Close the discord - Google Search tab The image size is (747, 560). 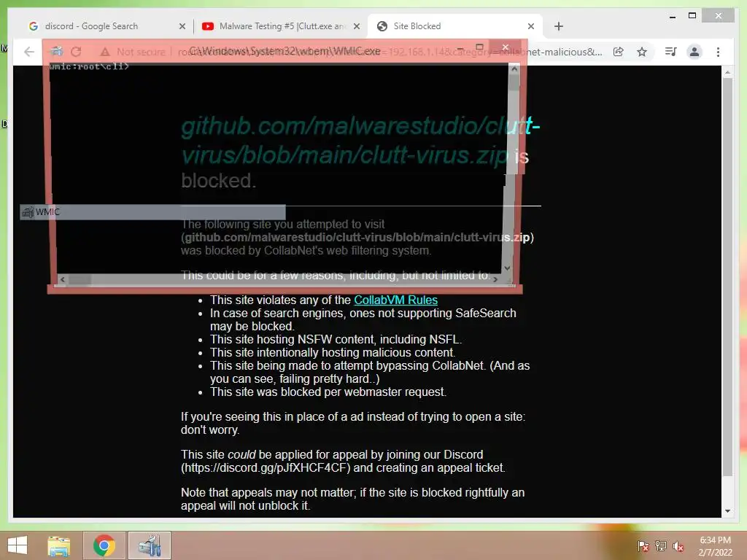click(182, 27)
